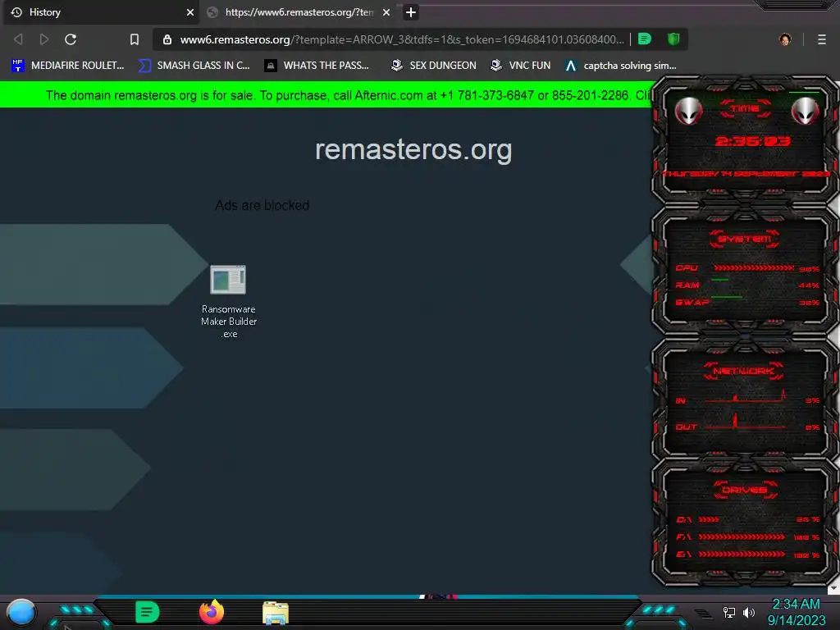This screenshot has height=630, width=840.
Task: Click the left alien head icon
Action: [688, 112]
